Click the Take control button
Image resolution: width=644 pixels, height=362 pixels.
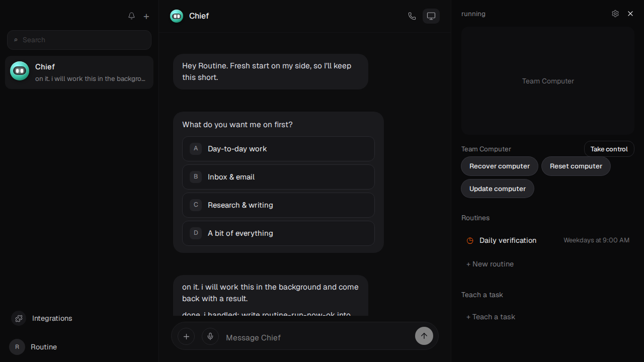609,149
